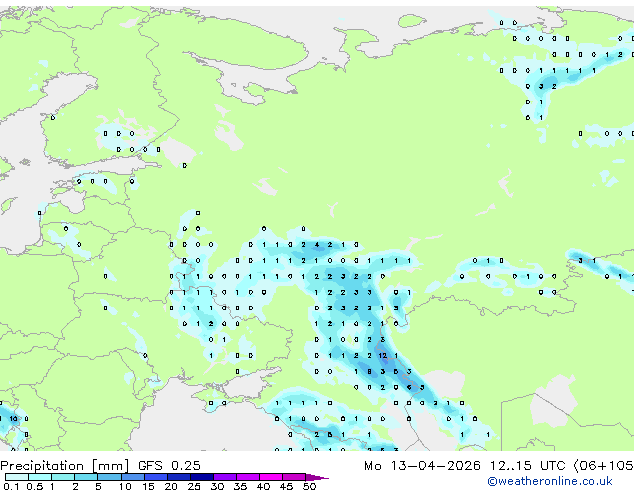Click the 'GFS 0.25' model label
This screenshot has width=634, height=490.
coord(169,466)
